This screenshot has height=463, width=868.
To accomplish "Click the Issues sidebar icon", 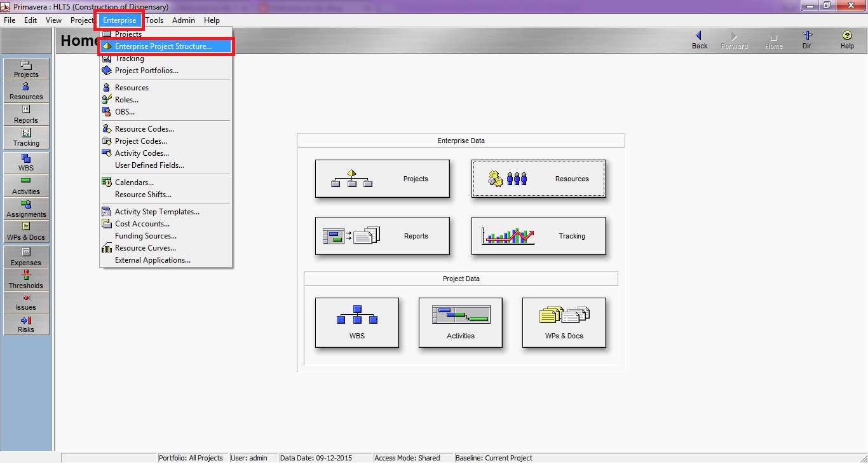I will coord(25,302).
